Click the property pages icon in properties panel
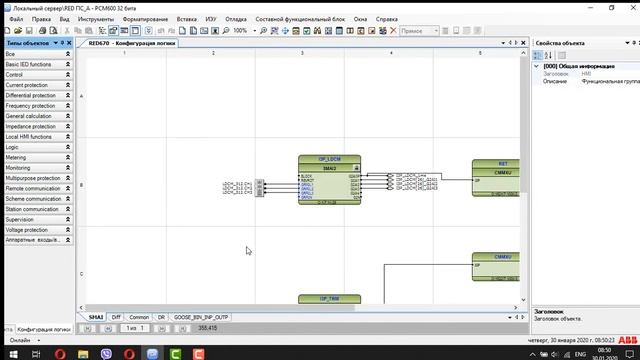Image resolution: width=640 pixels, height=360 pixels. click(562, 55)
